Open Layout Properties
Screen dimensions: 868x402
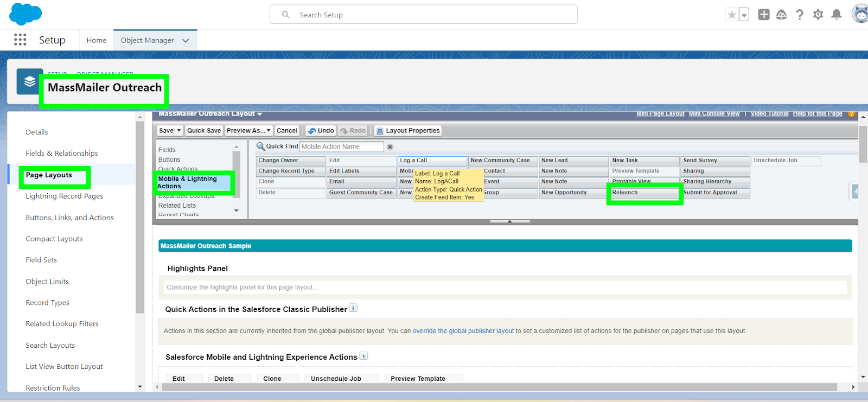point(408,131)
